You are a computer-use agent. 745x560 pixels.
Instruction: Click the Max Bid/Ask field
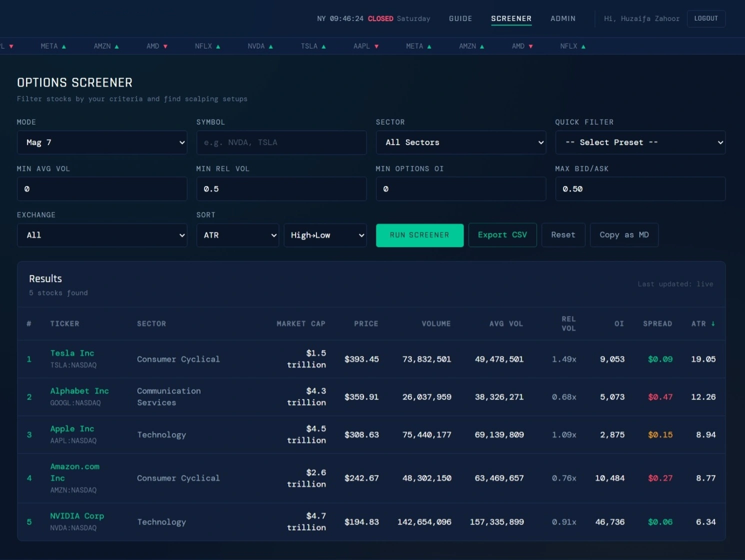click(x=640, y=189)
